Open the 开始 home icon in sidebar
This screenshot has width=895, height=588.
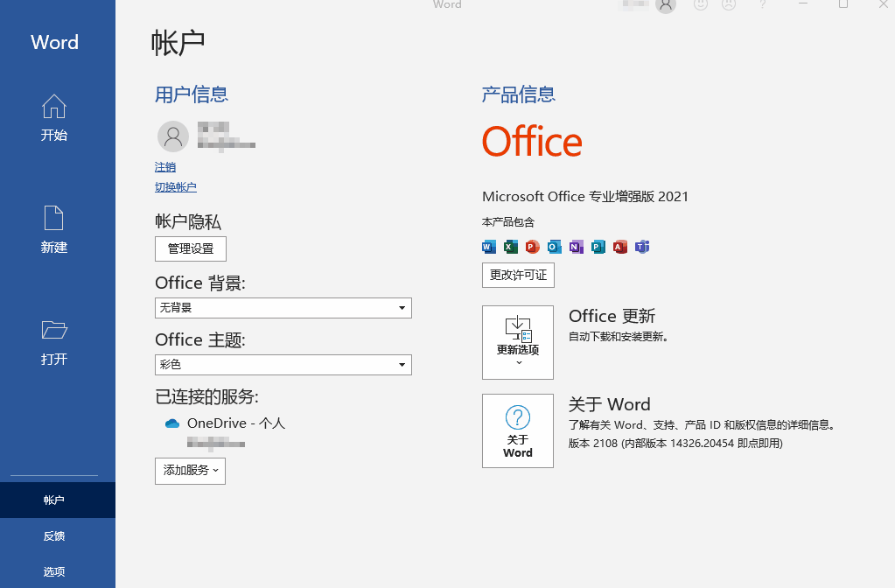[x=54, y=106]
